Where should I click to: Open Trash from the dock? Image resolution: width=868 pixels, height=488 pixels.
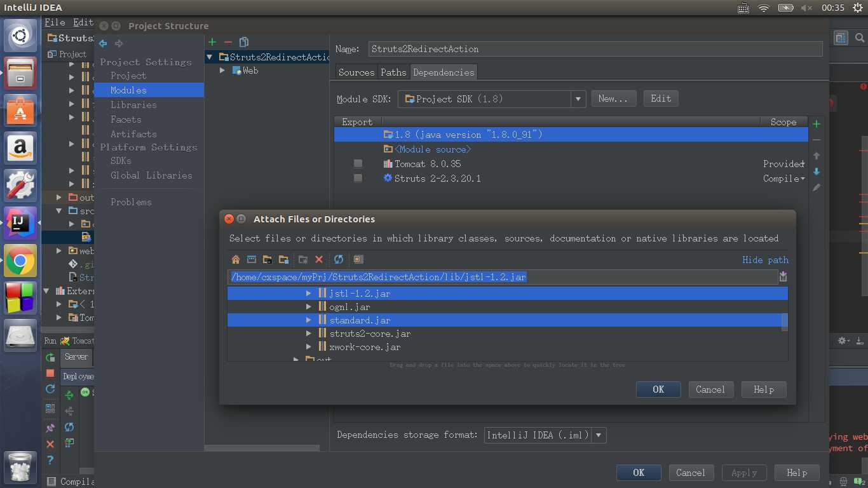20,467
